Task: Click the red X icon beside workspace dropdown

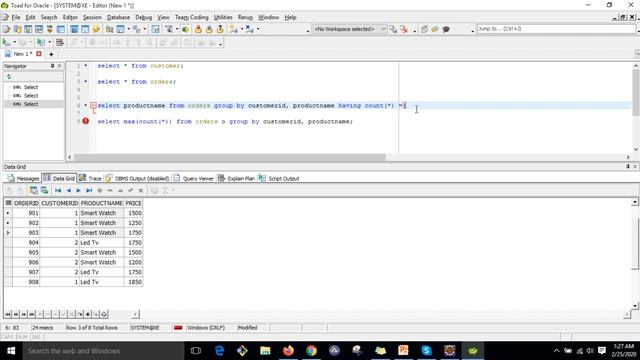Action: [x=404, y=29]
